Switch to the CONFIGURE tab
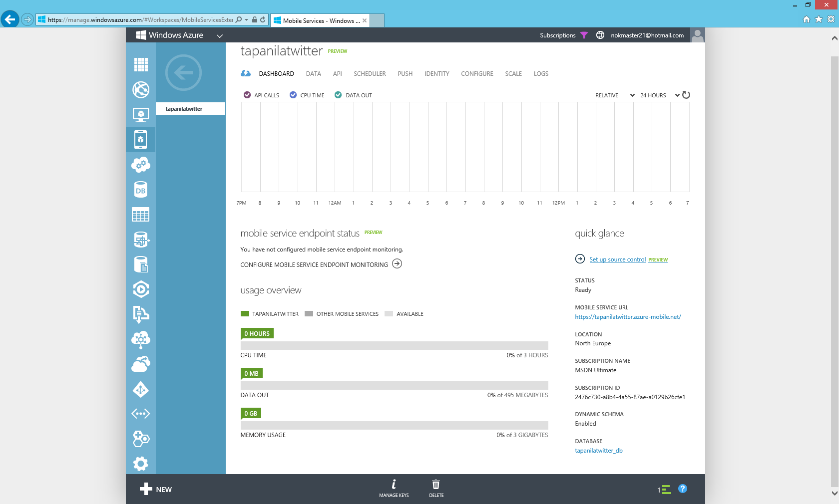Screen dimensions: 839x504 [x=477, y=74]
